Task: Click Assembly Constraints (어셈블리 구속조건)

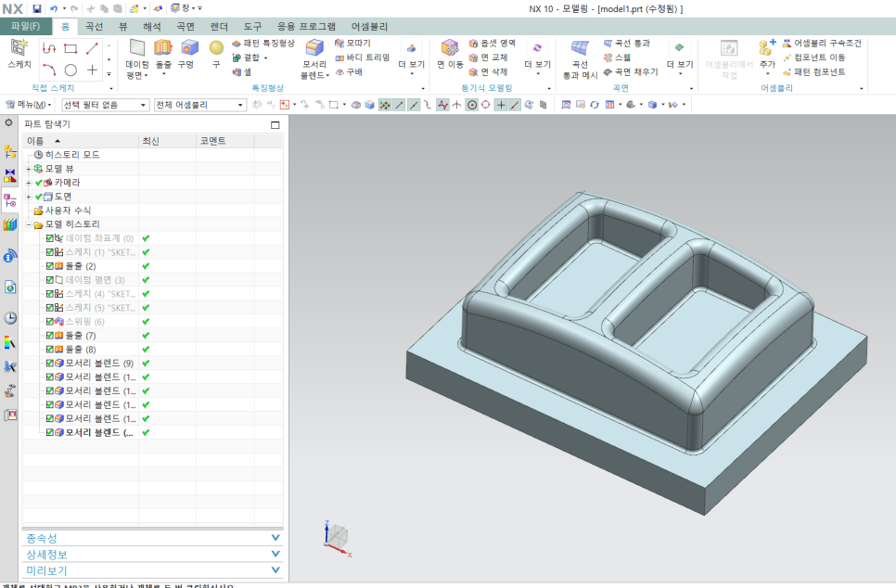Action: pos(822,44)
